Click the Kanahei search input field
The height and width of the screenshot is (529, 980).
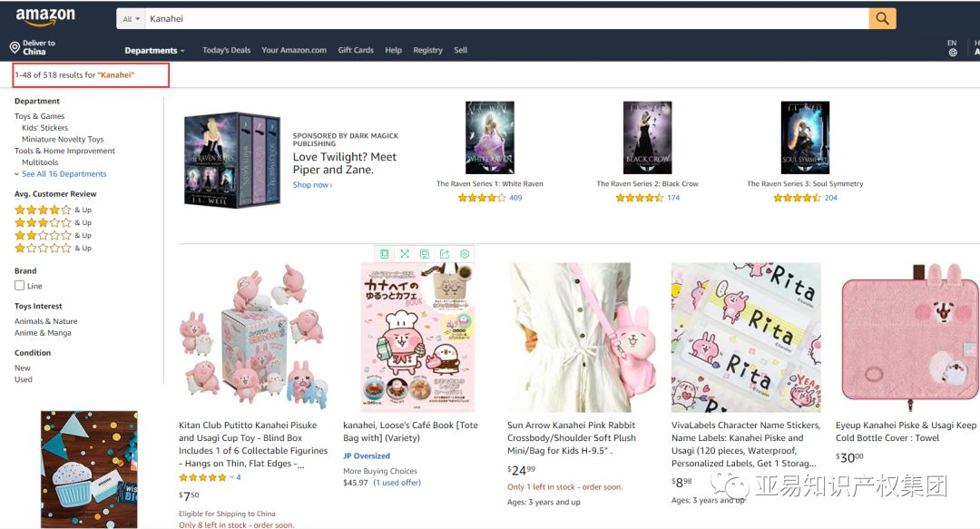point(507,19)
